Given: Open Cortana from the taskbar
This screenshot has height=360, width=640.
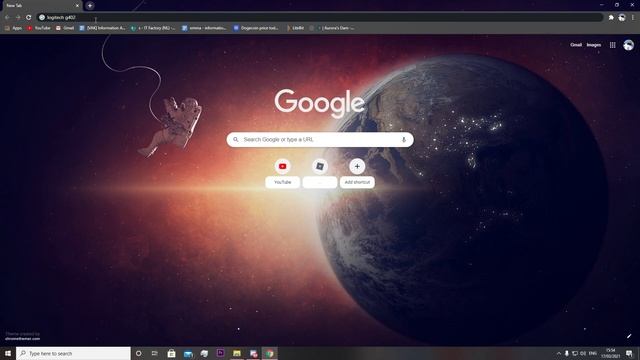Looking at the screenshot, I should coord(139,353).
